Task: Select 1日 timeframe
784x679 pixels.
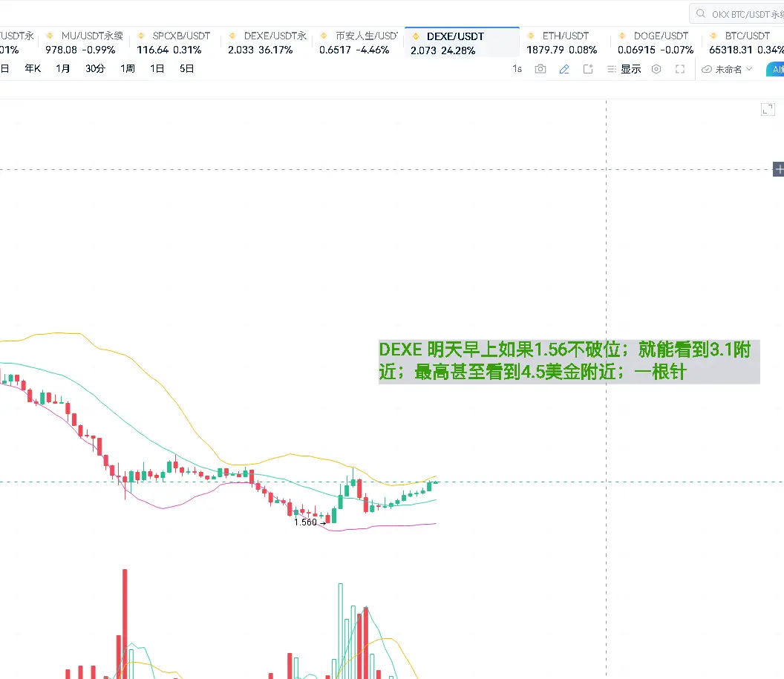Action: tap(157, 68)
